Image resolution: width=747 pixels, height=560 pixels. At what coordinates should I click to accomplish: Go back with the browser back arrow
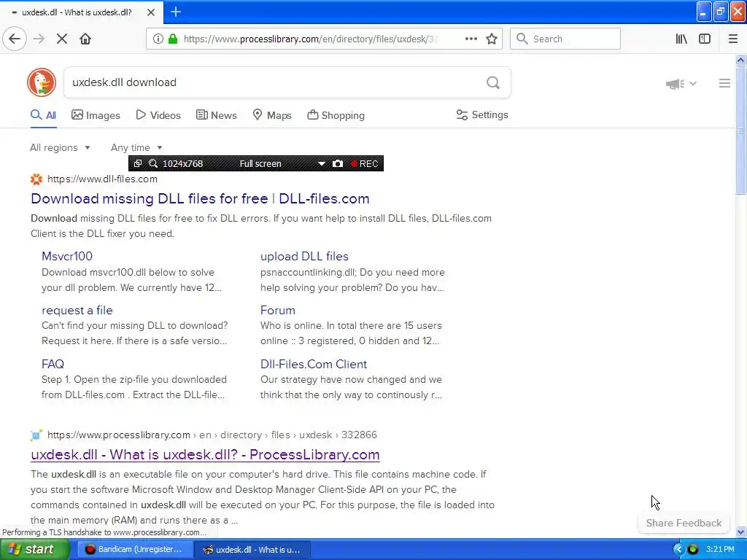[x=15, y=39]
